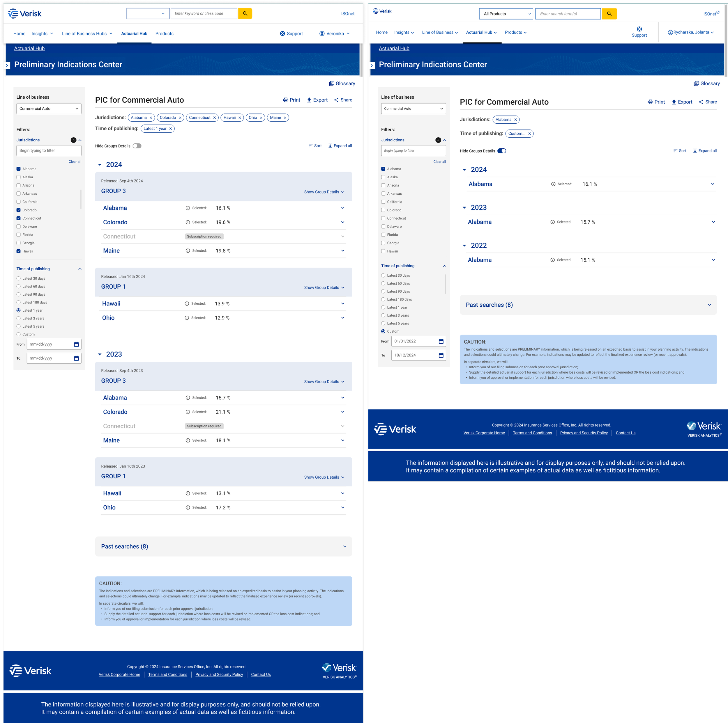This screenshot has width=728, height=723.
Task: Open the Terms and Conditions link in left footer
Action: click(168, 674)
